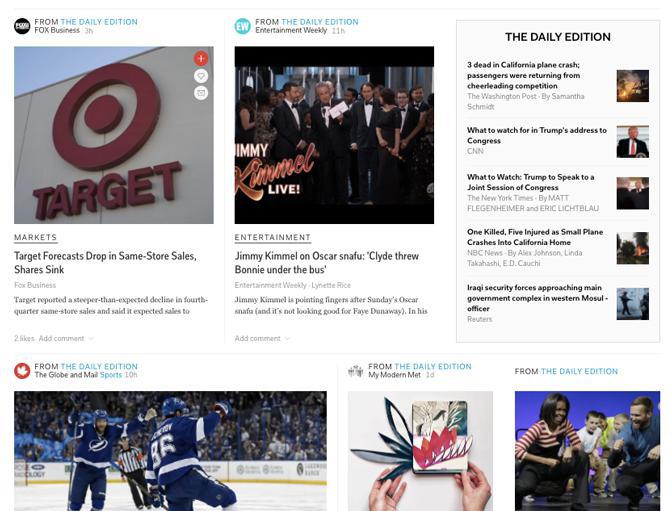The image size is (672, 511).
Task: Like the Target article with heart icon
Action: click(x=201, y=76)
